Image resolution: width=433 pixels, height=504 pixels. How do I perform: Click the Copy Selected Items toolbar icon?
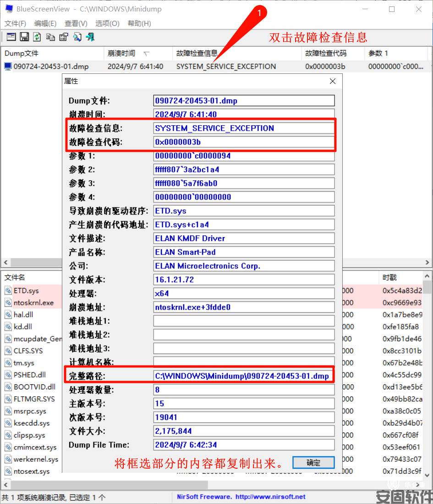50,37
